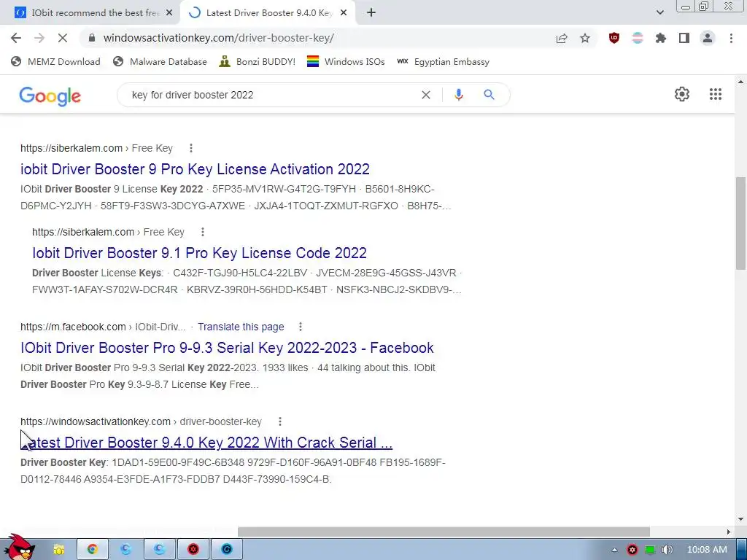Click the volume speaker tray icon

point(667,550)
